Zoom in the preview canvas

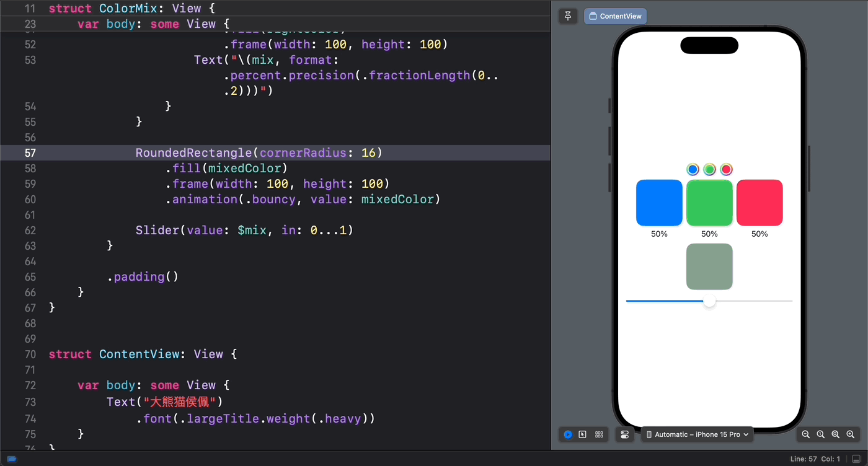click(851, 434)
